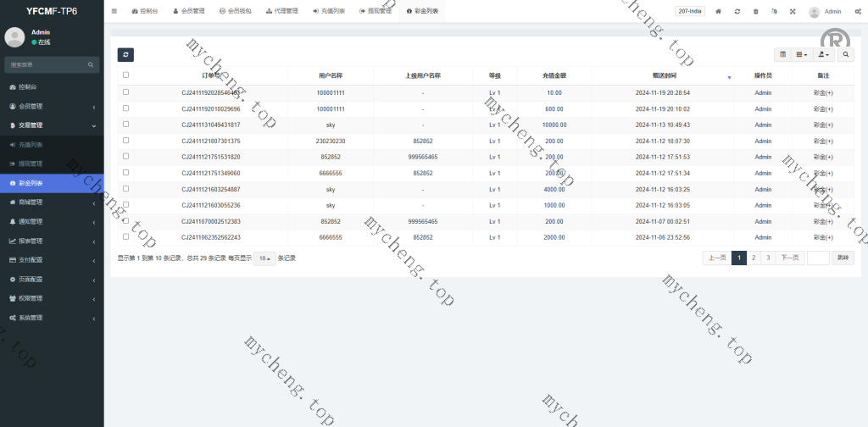Toggle table card view icon

click(x=783, y=54)
